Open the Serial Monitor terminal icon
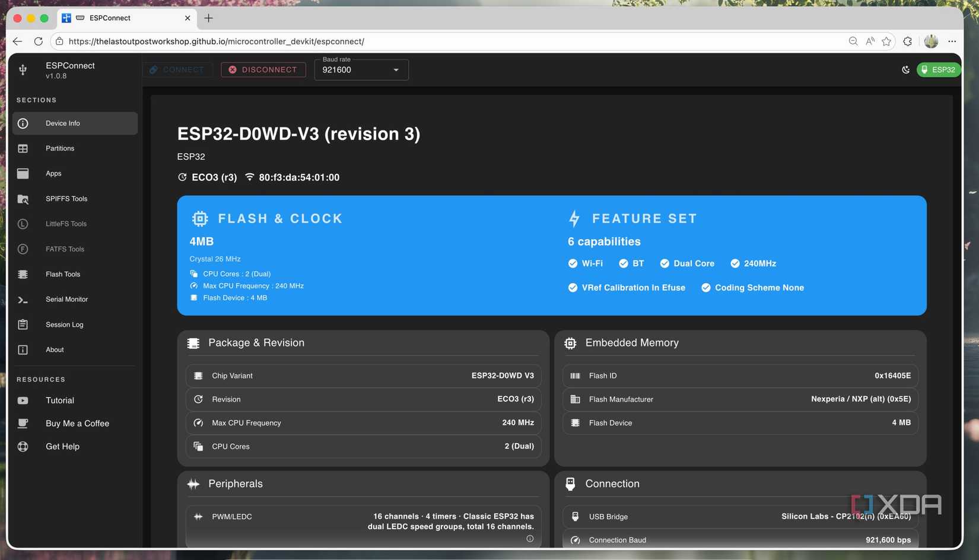979x560 pixels. tap(23, 300)
